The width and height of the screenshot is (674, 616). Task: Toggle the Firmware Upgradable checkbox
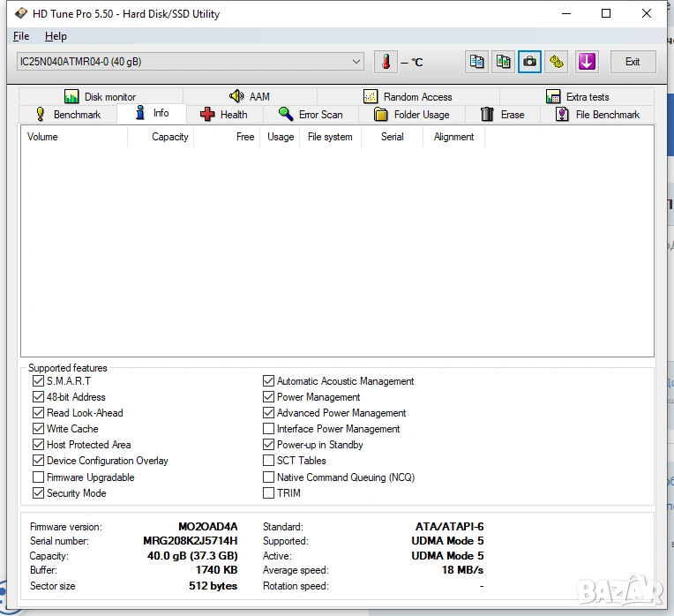[x=38, y=477]
